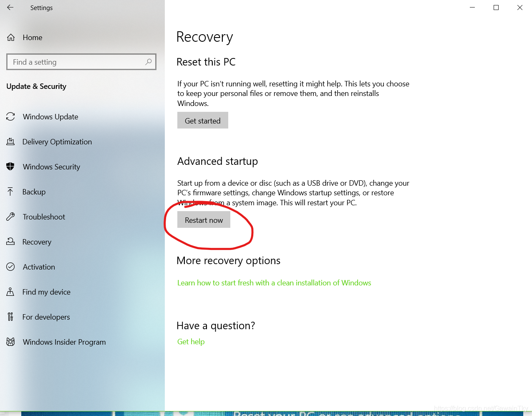Click the Windows Security shield icon

click(10, 167)
